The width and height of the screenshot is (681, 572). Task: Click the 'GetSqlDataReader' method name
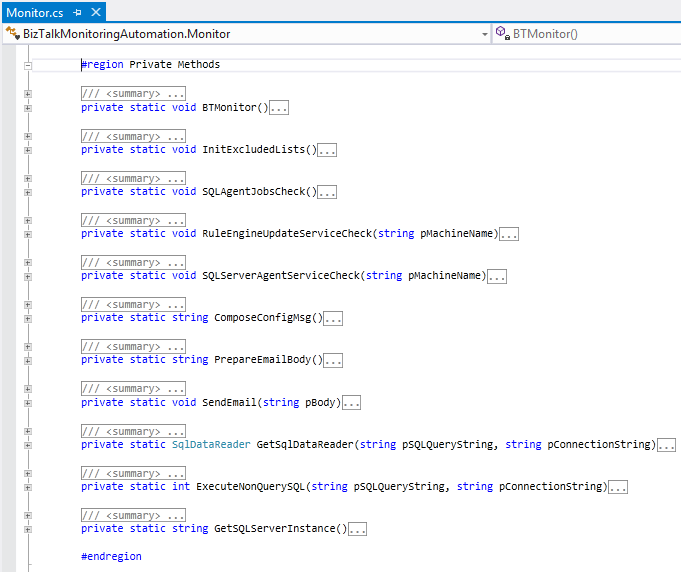pyautogui.click(x=305, y=445)
